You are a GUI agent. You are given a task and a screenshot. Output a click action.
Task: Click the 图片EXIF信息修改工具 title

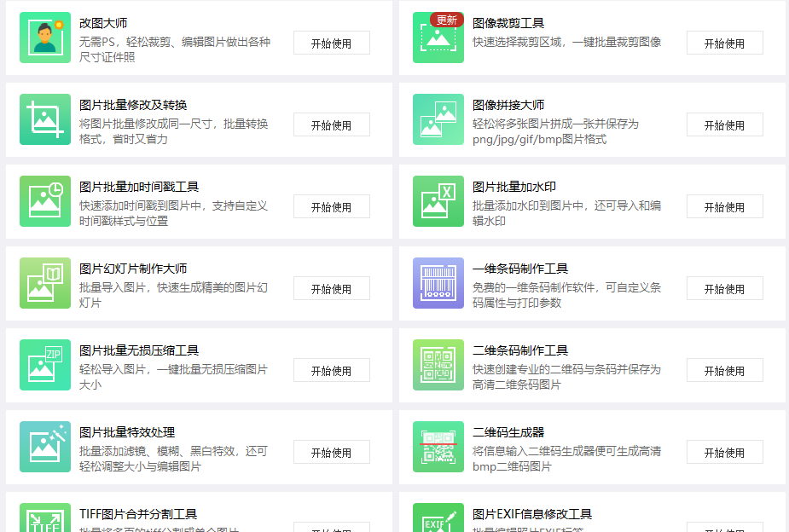[532, 514]
